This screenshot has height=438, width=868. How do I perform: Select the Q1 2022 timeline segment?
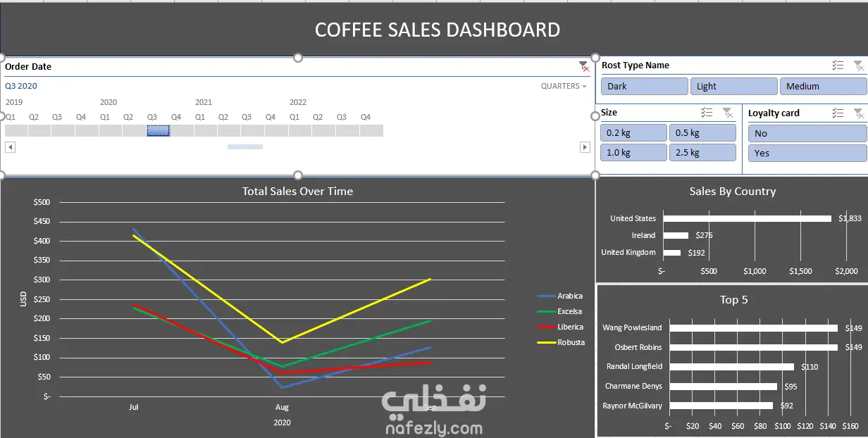300,130
